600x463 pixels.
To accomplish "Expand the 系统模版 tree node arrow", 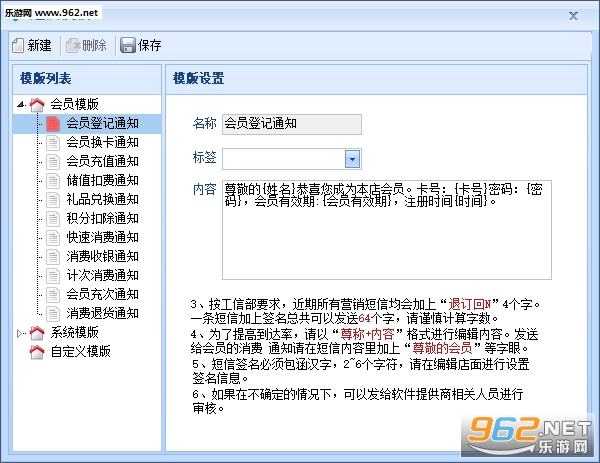I will coord(20,333).
